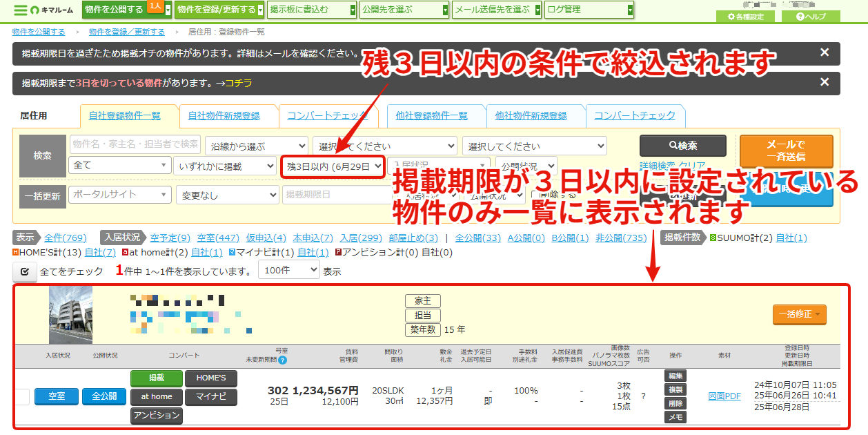
Task: Dismiss the 掲載オチ warning banner
Action: 824,52
